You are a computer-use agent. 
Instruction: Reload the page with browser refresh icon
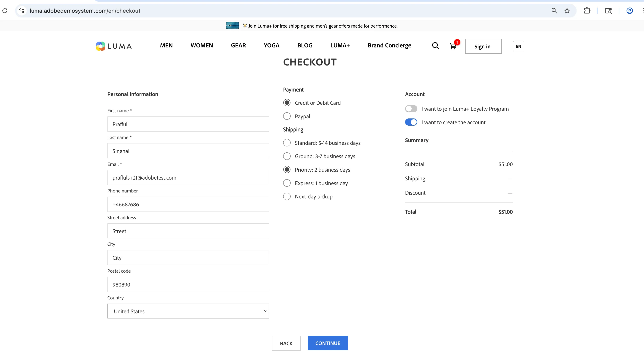pos(5,11)
